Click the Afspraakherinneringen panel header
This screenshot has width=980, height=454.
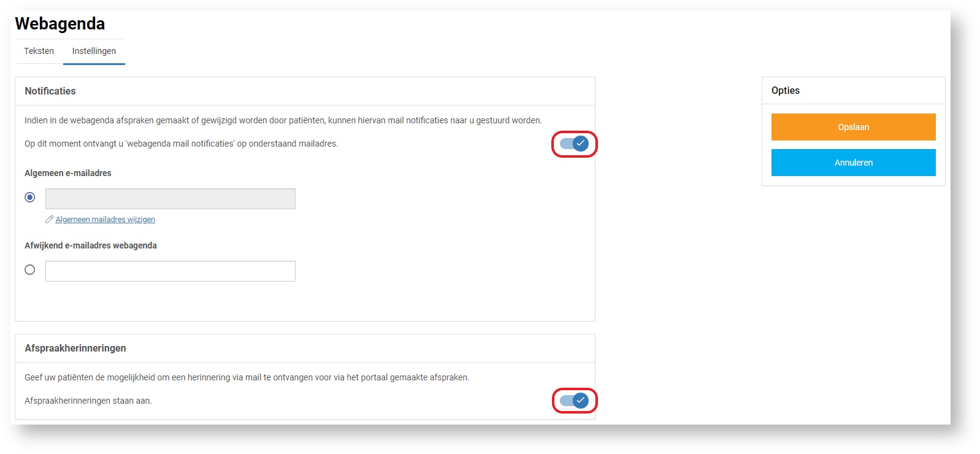75,348
